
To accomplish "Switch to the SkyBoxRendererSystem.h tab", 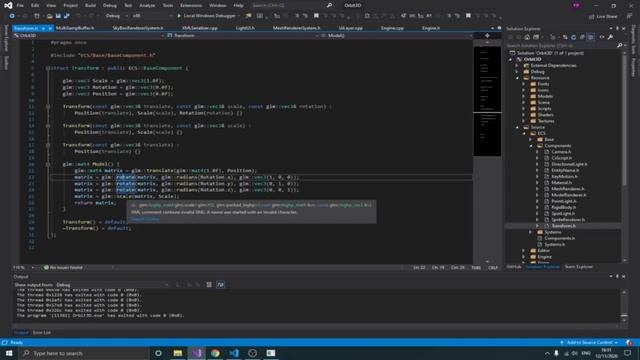I will (138, 28).
